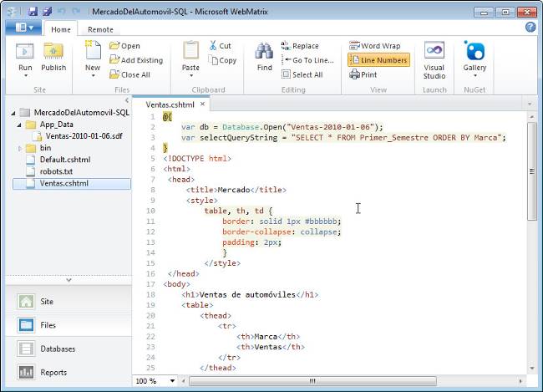The width and height of the screenshot is (543, 392).
Task: Select Ventas.cshtml in the file tree
Action: coord(72,183)
